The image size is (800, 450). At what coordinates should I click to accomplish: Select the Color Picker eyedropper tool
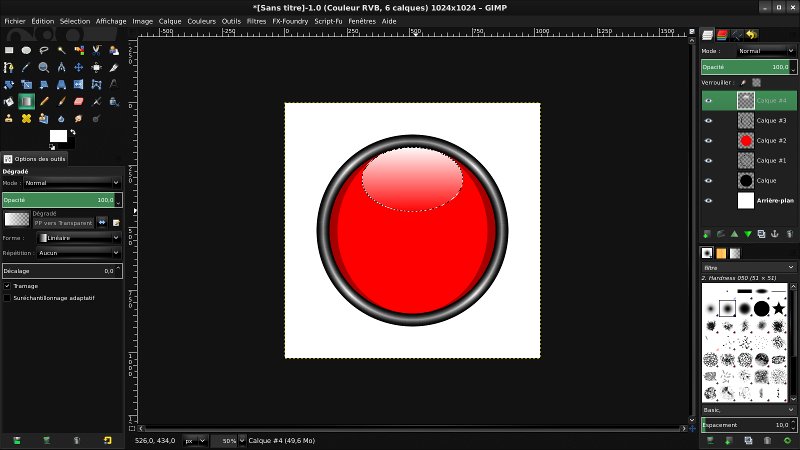click(x=27, y=67)
